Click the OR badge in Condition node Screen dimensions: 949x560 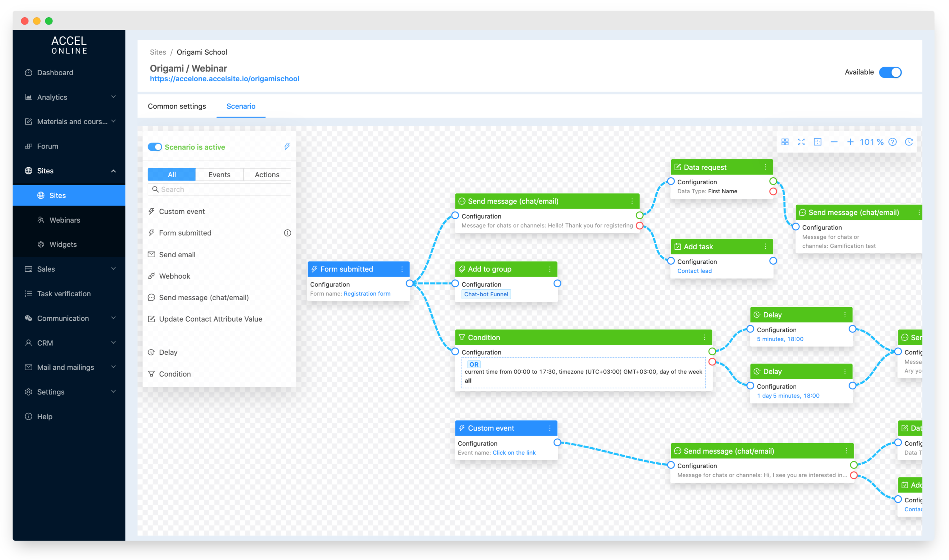point(474,364)
